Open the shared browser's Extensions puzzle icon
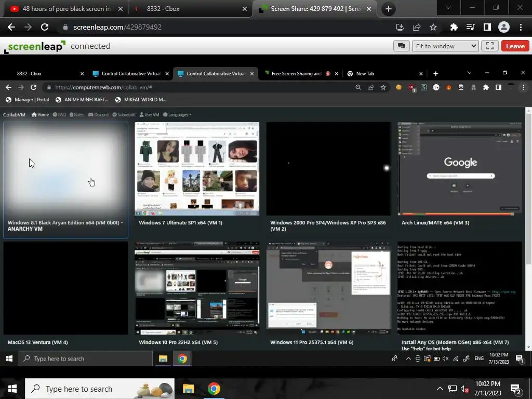Screen dimensions: 532x399 coord(486,87)
